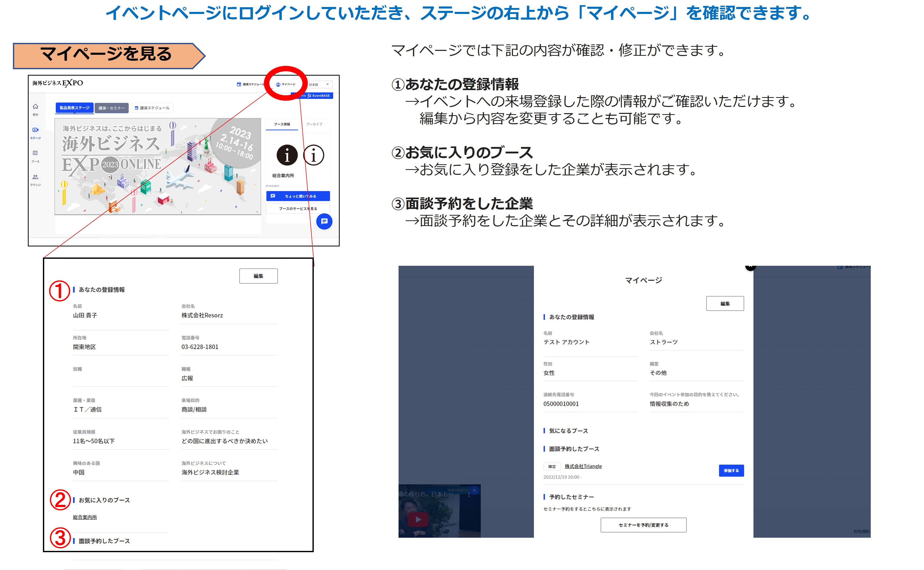Click the 予約したセミナー section heading
Image resolution: width=924 pixels, height=570 pixels.
click(571, 497)
